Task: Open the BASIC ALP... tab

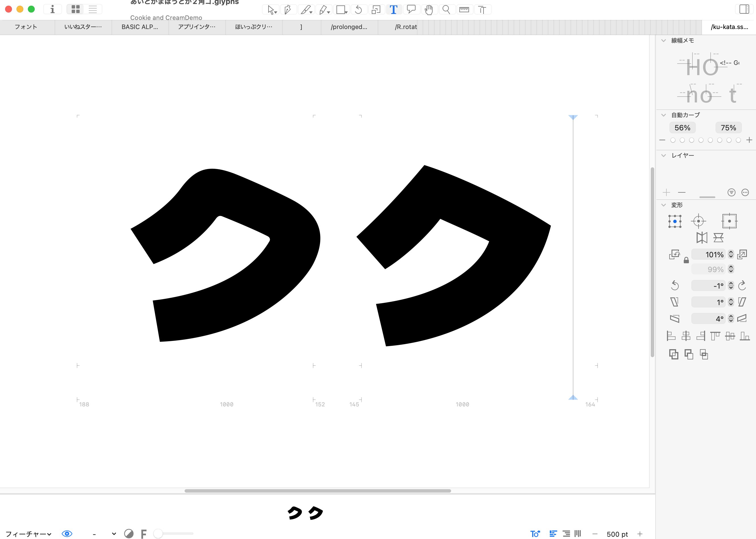Action: (x=140, y=27)
